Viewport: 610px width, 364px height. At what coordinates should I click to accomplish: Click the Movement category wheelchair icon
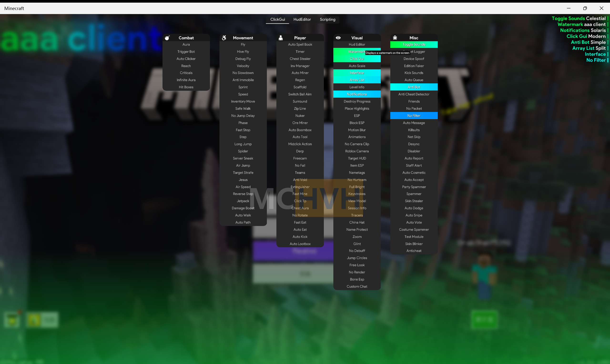(224, 38)
